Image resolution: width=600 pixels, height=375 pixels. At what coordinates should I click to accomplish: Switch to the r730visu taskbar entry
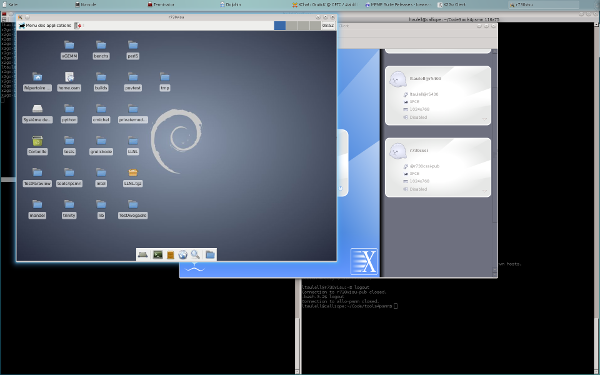pos(543,5)
